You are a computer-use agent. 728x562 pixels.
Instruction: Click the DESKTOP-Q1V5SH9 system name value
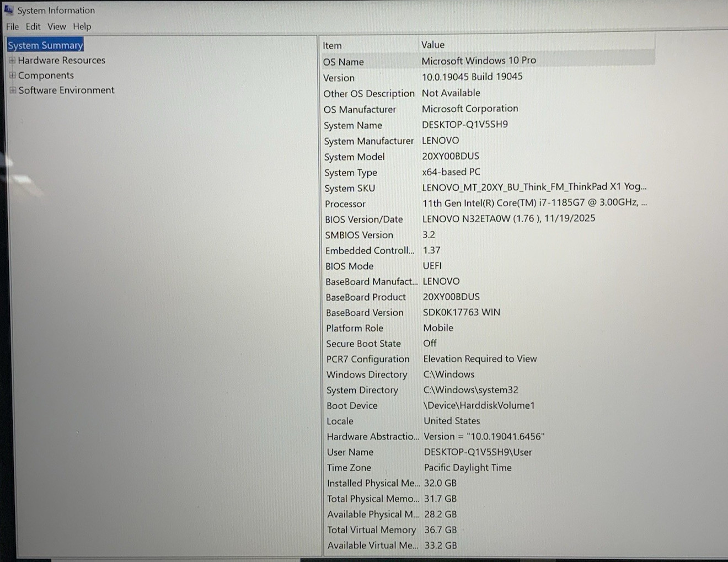point(465,124)
